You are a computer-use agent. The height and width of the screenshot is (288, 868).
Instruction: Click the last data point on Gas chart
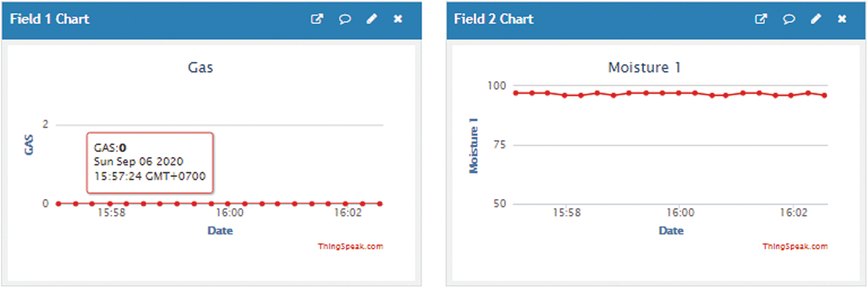380,203
